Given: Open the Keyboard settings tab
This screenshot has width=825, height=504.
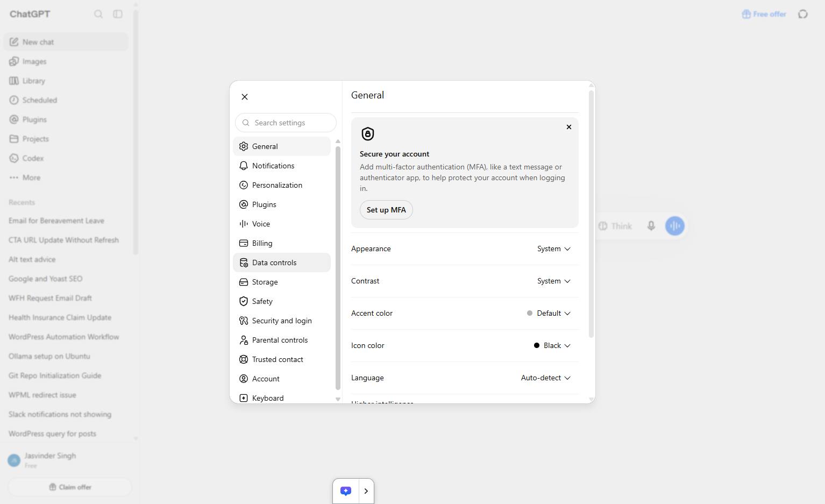Looking at the screenshot, I should point(282,397).
